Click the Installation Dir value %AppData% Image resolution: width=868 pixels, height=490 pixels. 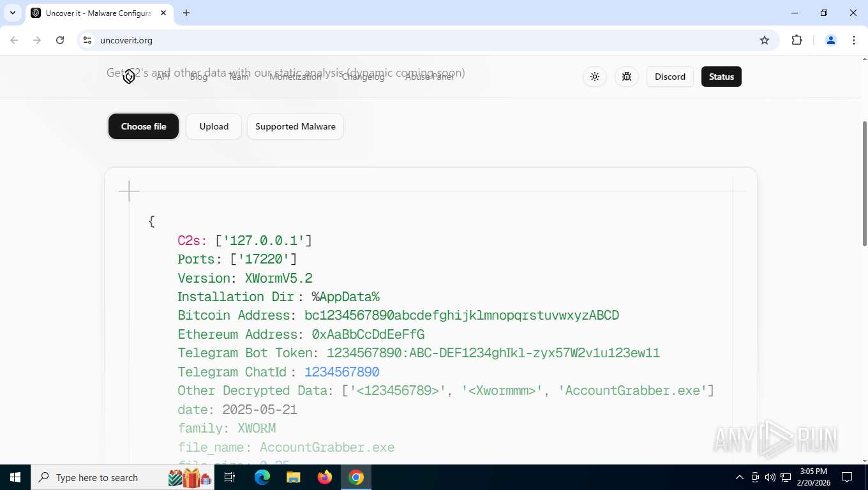pos(345,297)
